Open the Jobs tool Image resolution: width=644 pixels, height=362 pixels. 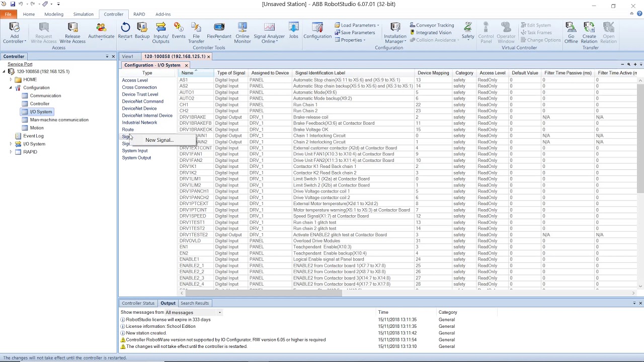(x=293, y=31)
